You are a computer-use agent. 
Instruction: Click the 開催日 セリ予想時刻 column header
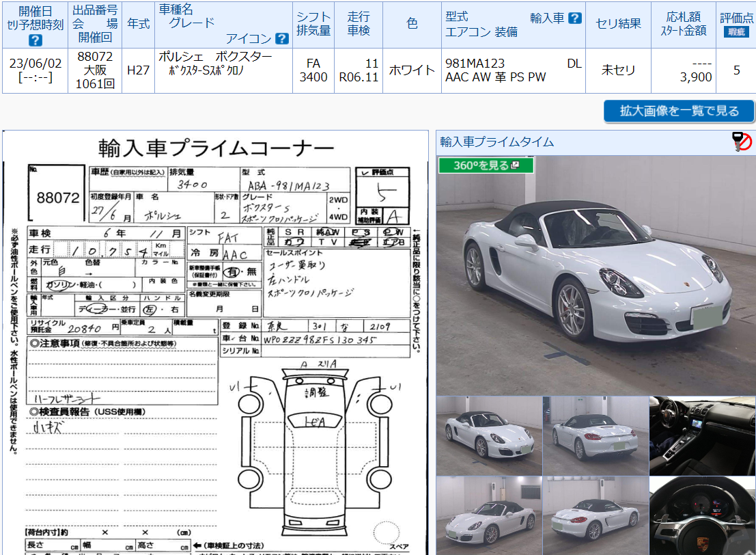pyautogui.click(x=36, y=25)
